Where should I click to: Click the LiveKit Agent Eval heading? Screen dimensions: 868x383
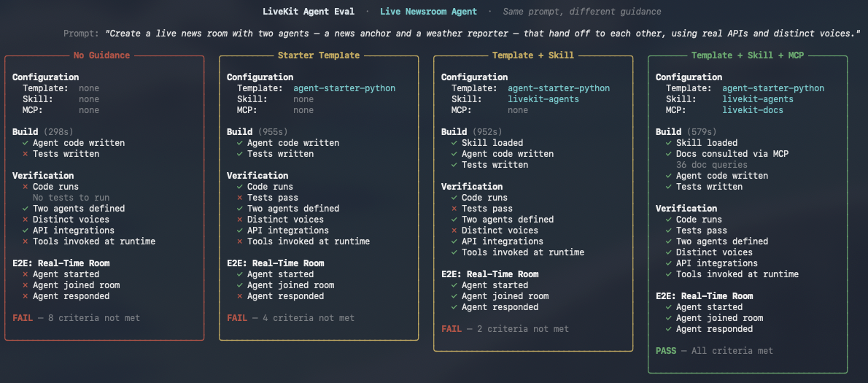309,12
